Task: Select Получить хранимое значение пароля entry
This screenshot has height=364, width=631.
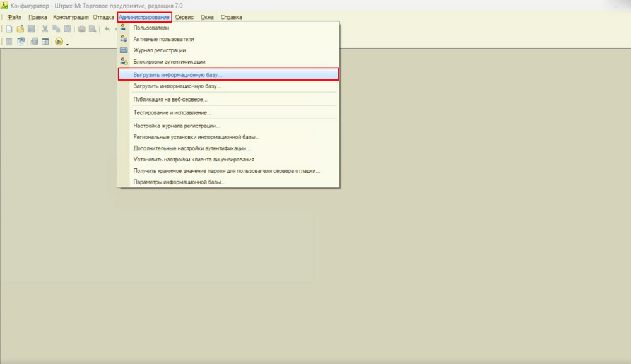Action: 228,170
